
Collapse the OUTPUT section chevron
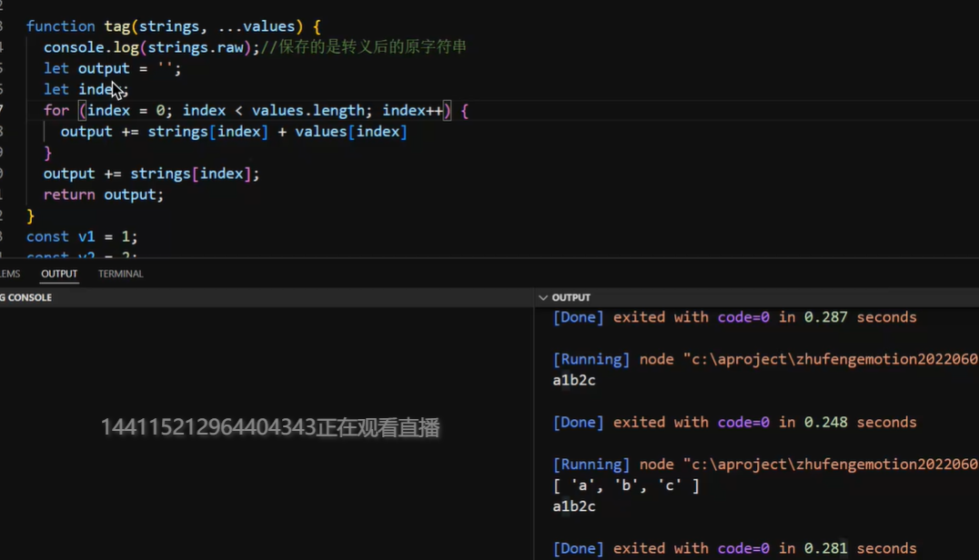click(x=543, y=297)
